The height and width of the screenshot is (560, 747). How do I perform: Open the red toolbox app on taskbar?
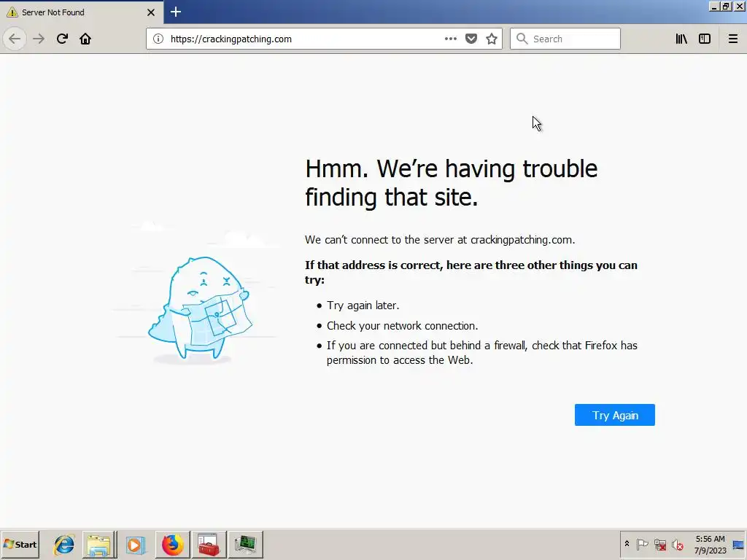click(209, 544)
